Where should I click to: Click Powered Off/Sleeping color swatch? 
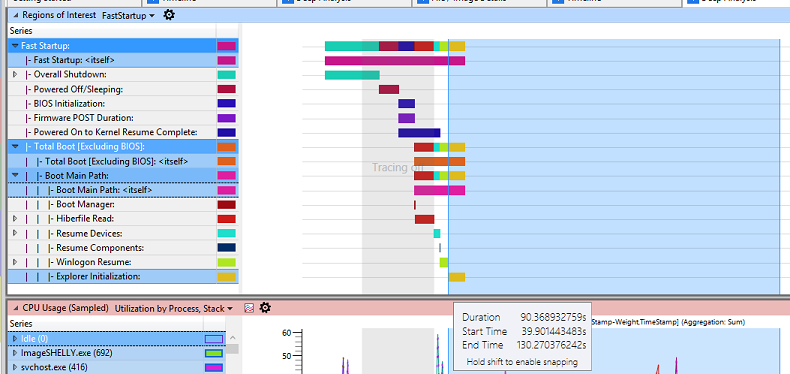pyautogui.click(x=227, y=89)
